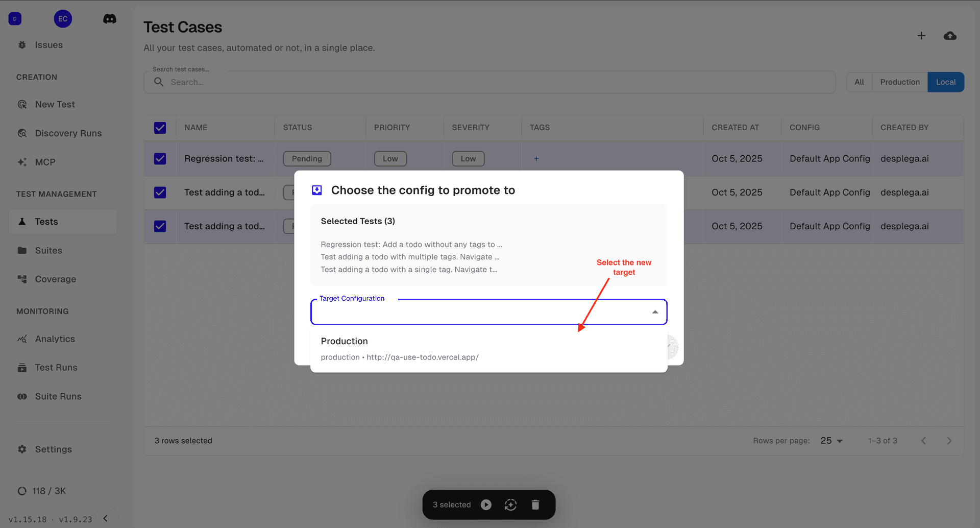This screenshot has width=980, height=528.
Task: Click the cloud upload icon
Action: click(950, 36)
